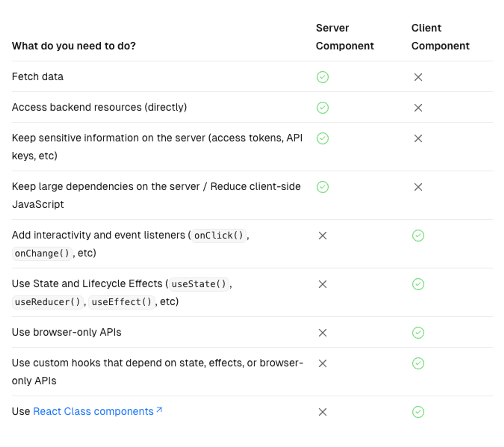Image resolution: width=504 pixels, height=447 pixels.
Task: Click the external link arrow icon
Action: (159, 410)
